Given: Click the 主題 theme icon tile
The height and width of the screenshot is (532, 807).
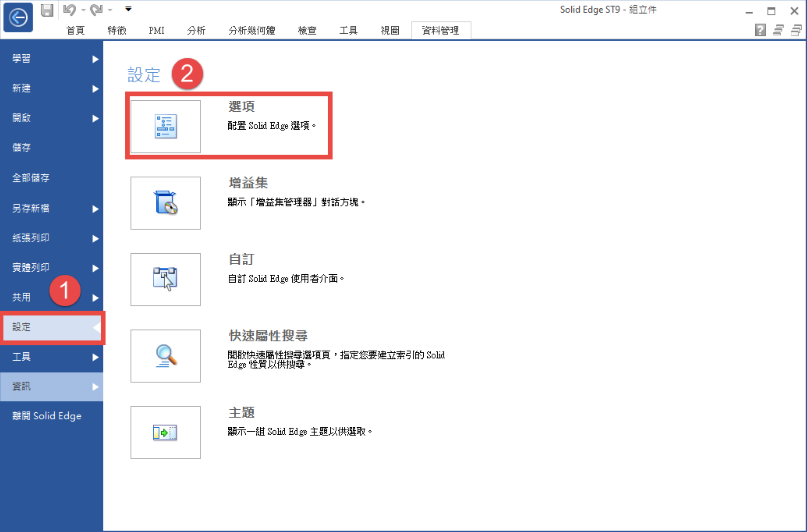Looking at the screenshot, I should tap(165, 433).
